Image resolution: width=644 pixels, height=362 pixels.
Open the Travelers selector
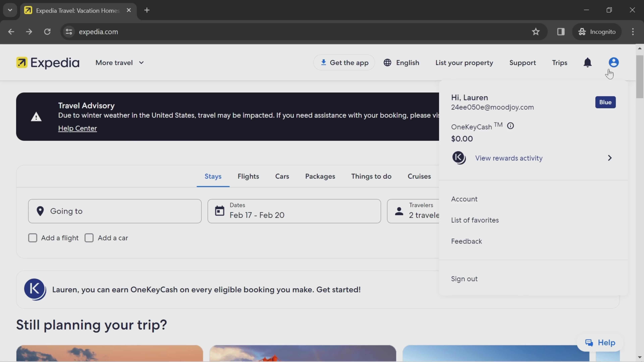click(413, 211)
